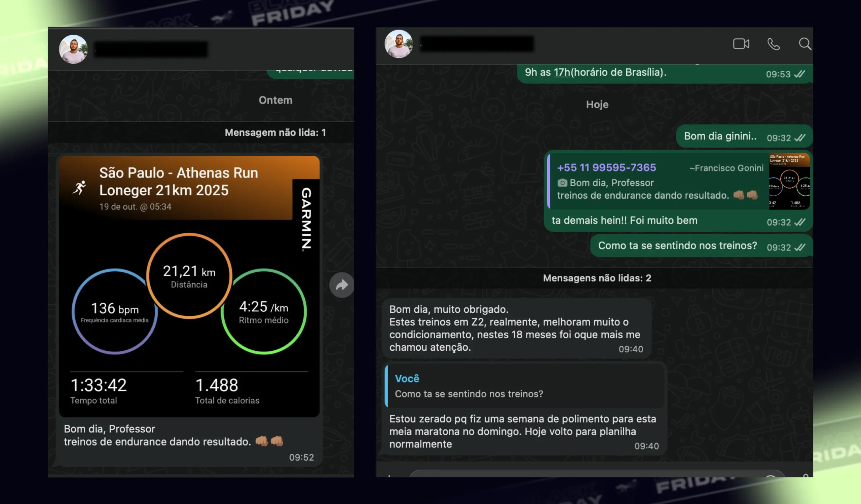Click the read receipt beside "ta demais hein!!"
The height and width of the screenshot is (504, 861).
tap(799, 222)
